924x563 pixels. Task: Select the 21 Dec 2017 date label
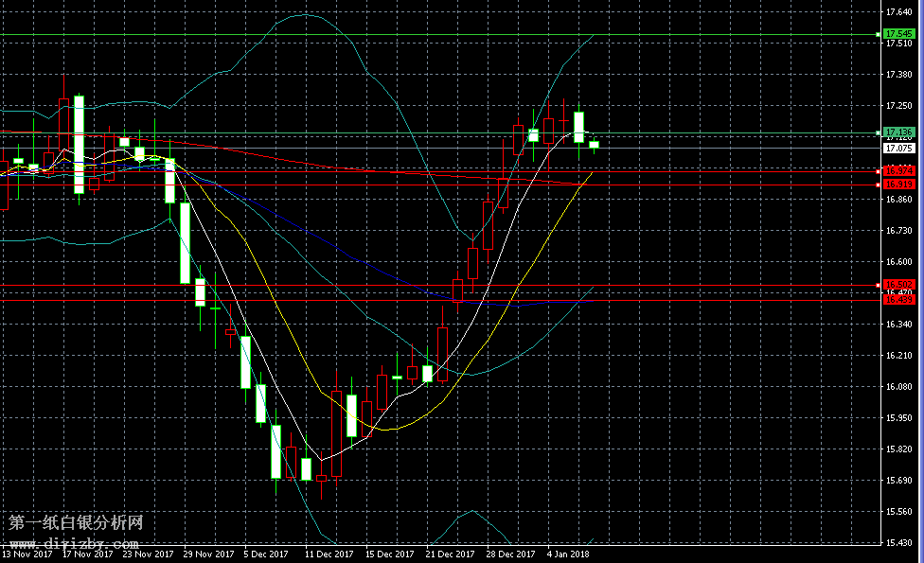coord(450,554)
